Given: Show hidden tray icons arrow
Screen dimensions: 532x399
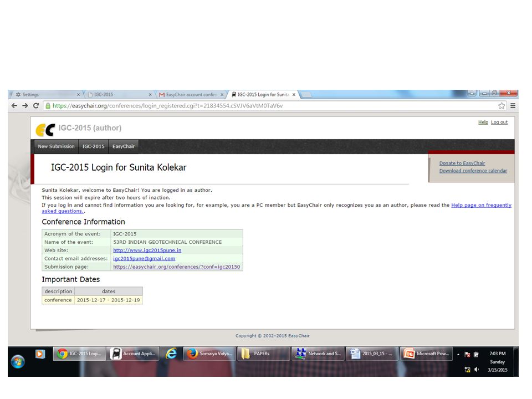Looking at the screenshot, I should tap(458, 355).
